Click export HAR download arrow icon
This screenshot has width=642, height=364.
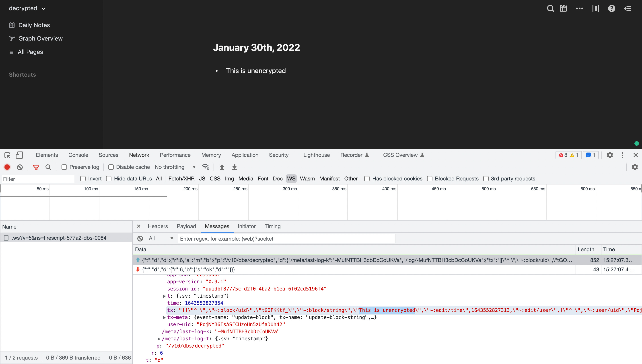tap(234, 167)
